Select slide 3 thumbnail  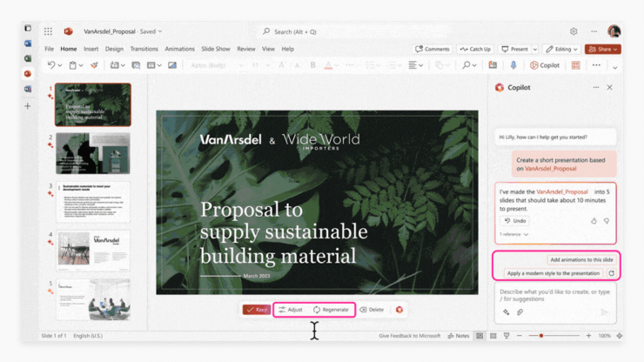[x=93, y=202]
